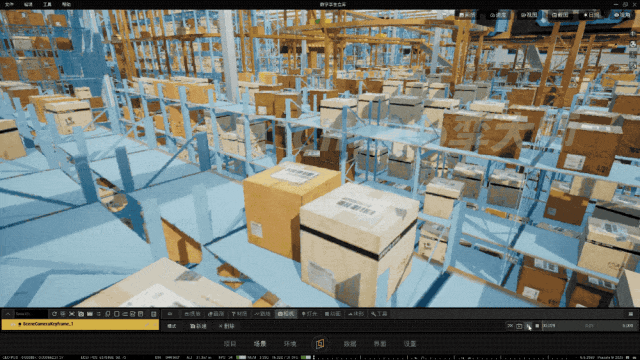Viewport: 640px width, 360px height.
Task: Switch to the 材质 tab
Action: click(239, 314)
